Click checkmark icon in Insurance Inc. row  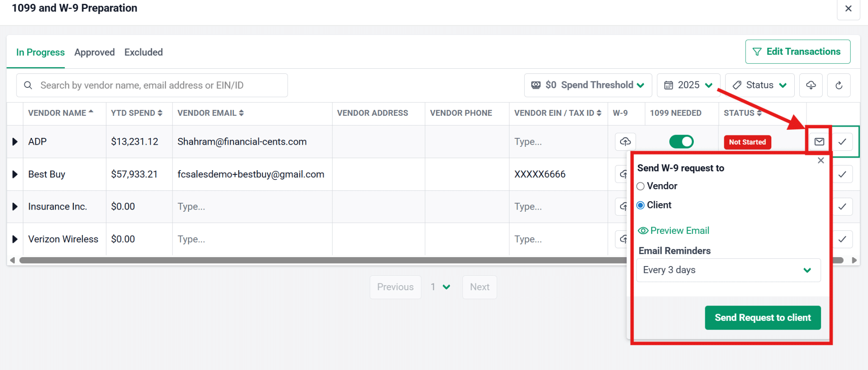pos(843,207)
